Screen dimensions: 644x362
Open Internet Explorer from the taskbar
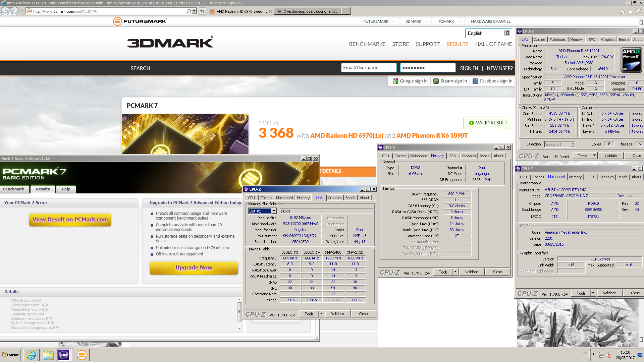pos(31,355)
